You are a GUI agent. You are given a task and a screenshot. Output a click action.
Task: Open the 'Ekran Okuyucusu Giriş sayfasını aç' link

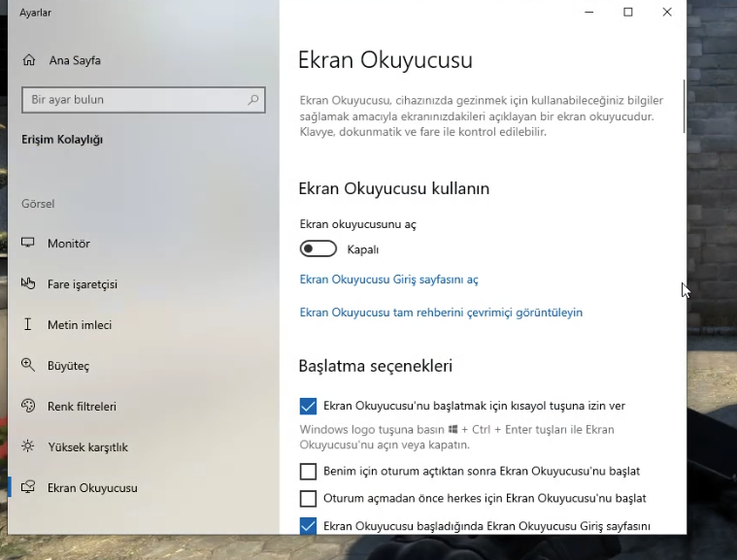(388, 280)
